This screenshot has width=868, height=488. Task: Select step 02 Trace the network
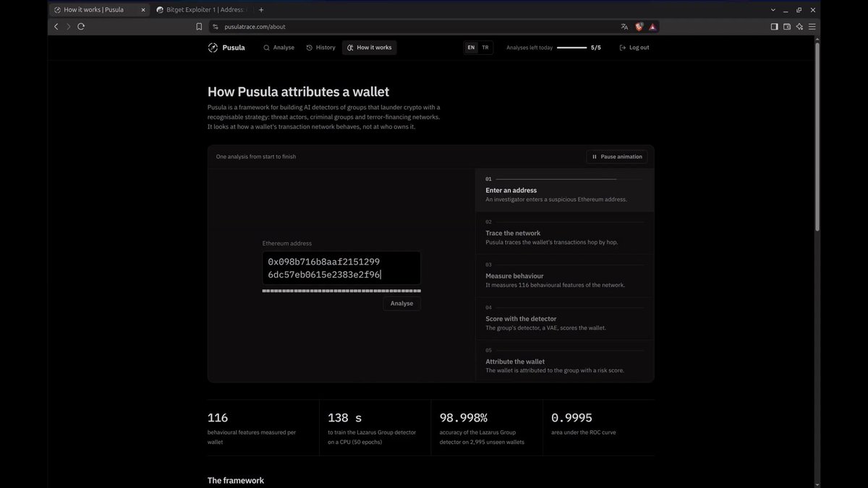pos(564,233)
